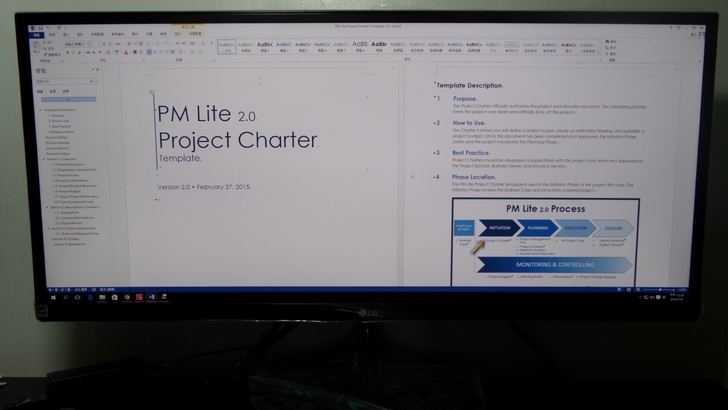This screenshot has height=410, width=728.
Task: Toggle Strikethrough formatting
Action: click(x=88, y=52)
